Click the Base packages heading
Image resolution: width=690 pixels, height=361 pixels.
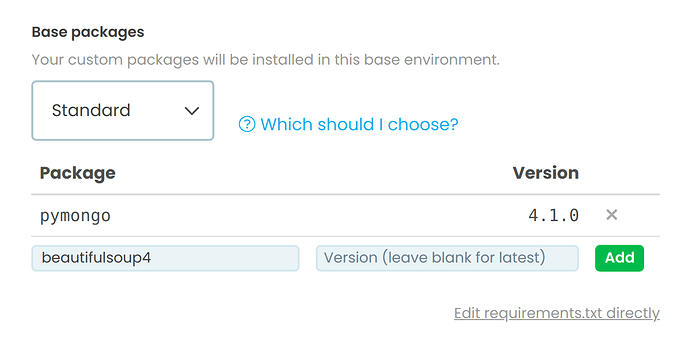pyautogui.click(x=88, y=32)
